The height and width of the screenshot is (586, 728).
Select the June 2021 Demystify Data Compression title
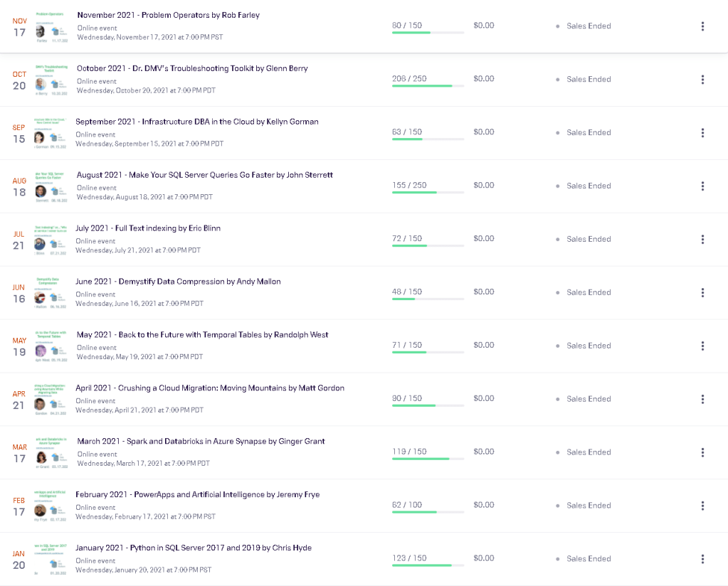[x=178, y=282]
